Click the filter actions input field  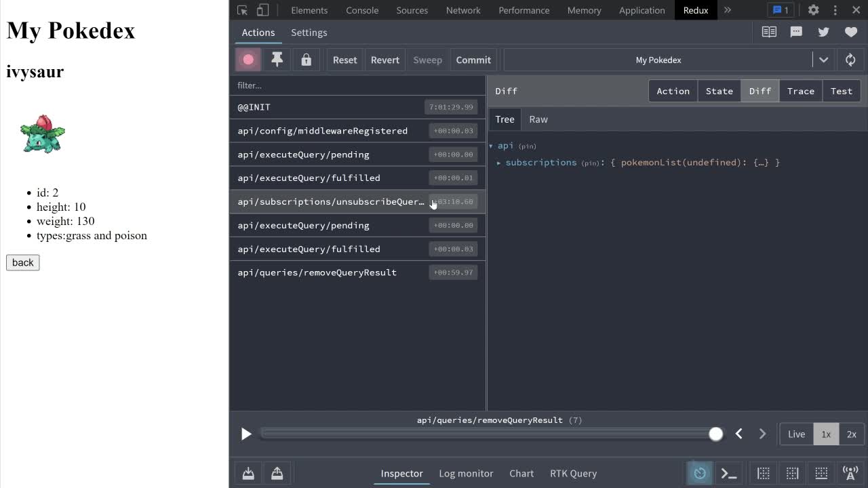tap(357, 85)
